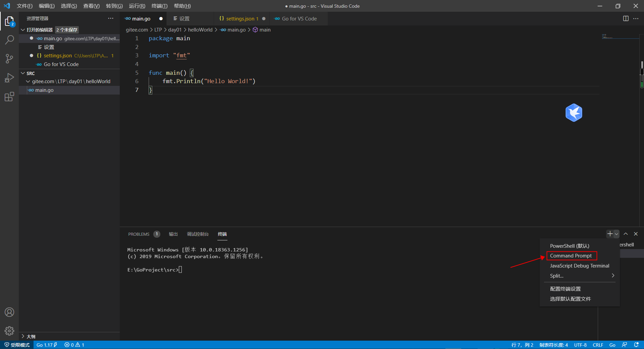Open the Terminal menu
644x349 pixels.
click(159, 6)
